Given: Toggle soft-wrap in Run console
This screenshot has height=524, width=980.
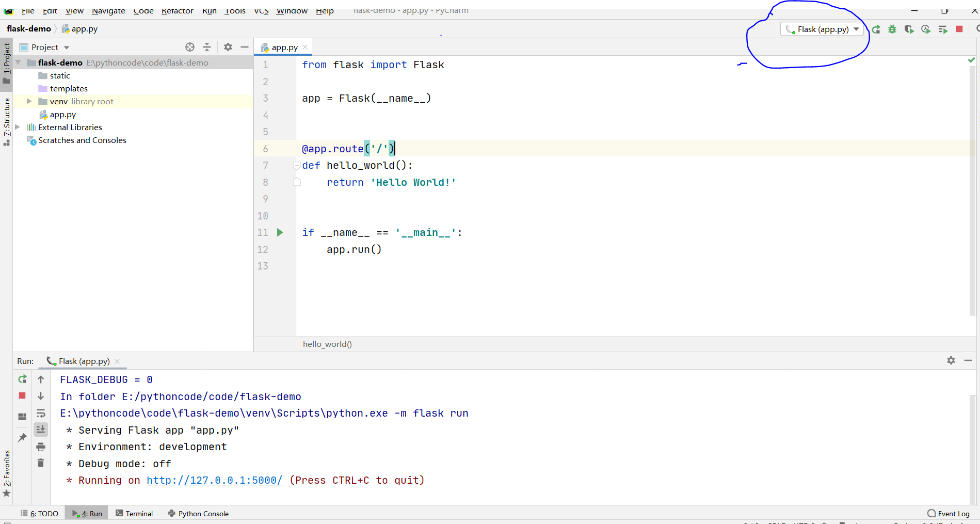Looking at the screenshot, I should point(41,413).
